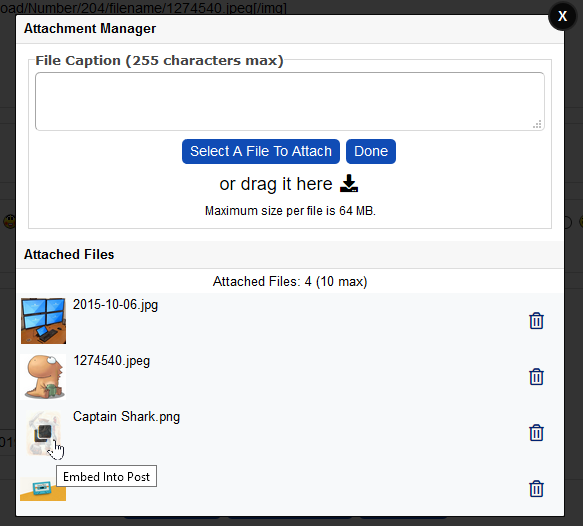
Task: Click the cassette tape thumbnail
Action: (43, 489)
